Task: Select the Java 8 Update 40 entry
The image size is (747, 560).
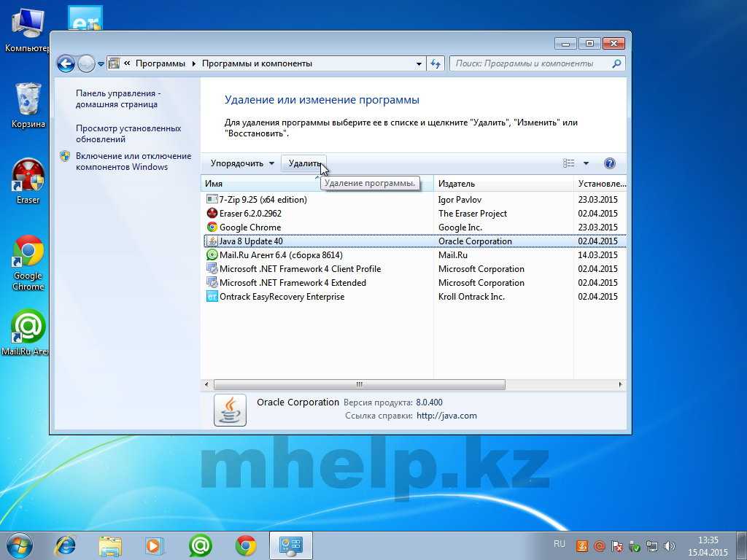Action: pyautogui.click(x=415, y=241)
